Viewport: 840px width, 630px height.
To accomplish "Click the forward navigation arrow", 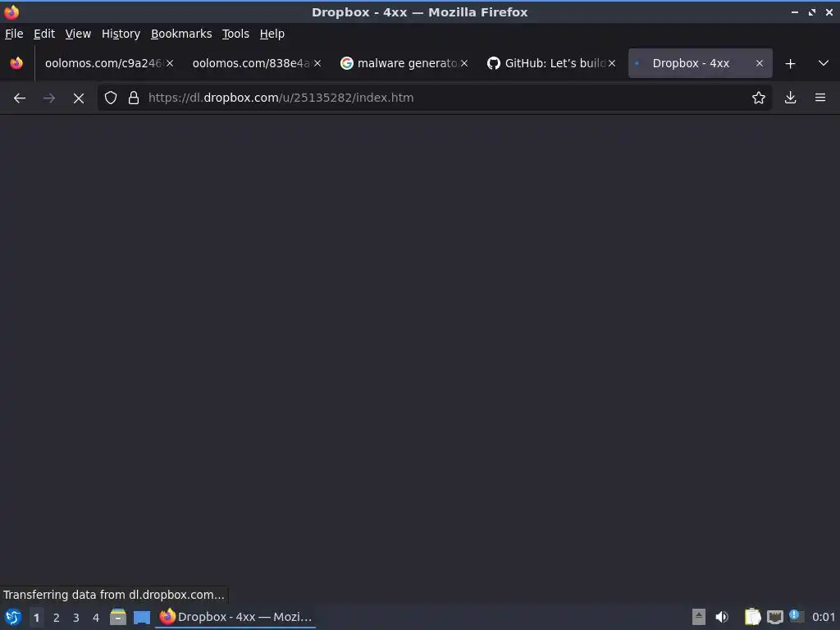I will click(49, 98).
